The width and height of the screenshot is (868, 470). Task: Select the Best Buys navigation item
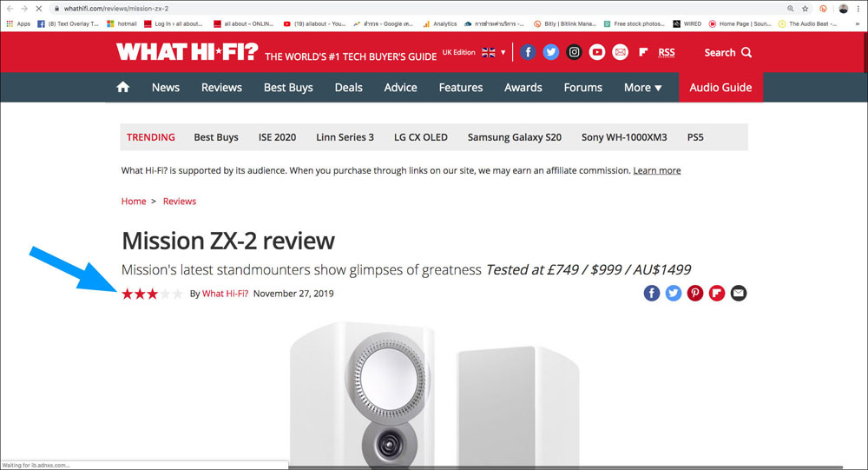tap(288, 88)
